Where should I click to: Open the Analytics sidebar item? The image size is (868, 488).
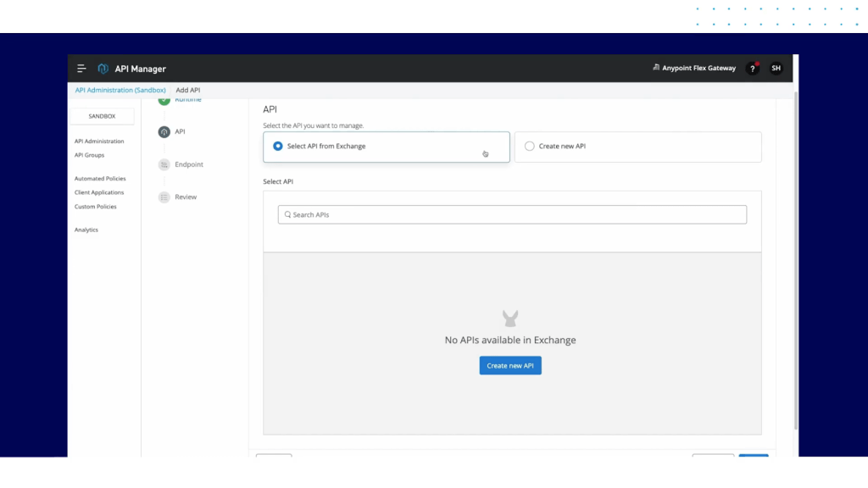coord(86,230)
